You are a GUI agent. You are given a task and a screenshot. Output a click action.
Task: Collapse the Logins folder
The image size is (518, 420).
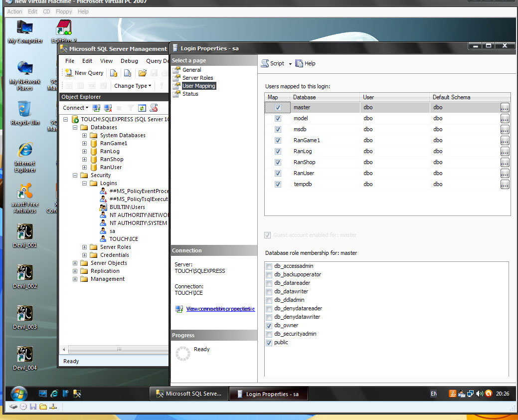pyautogui.click(x=85, y=184)
